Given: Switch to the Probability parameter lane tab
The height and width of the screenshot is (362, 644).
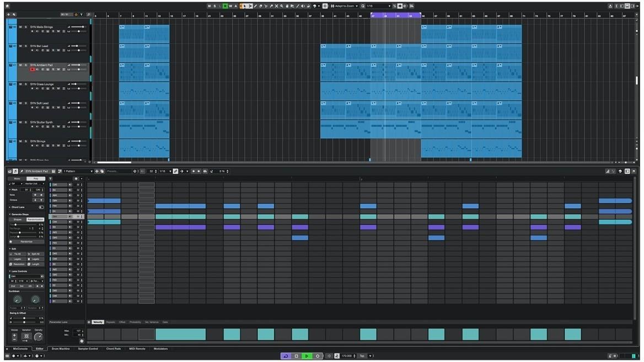Looking at the screenshot, I should 136,322.
